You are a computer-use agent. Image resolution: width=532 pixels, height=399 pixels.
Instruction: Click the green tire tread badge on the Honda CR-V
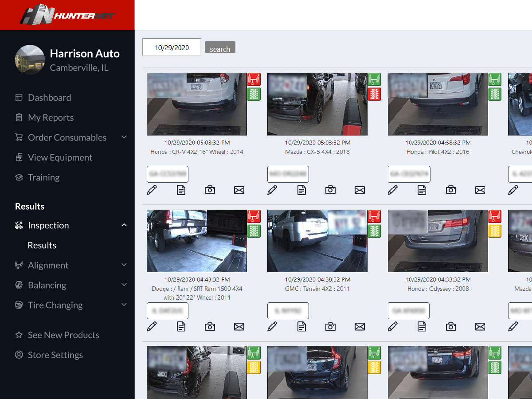coord(254,94)
